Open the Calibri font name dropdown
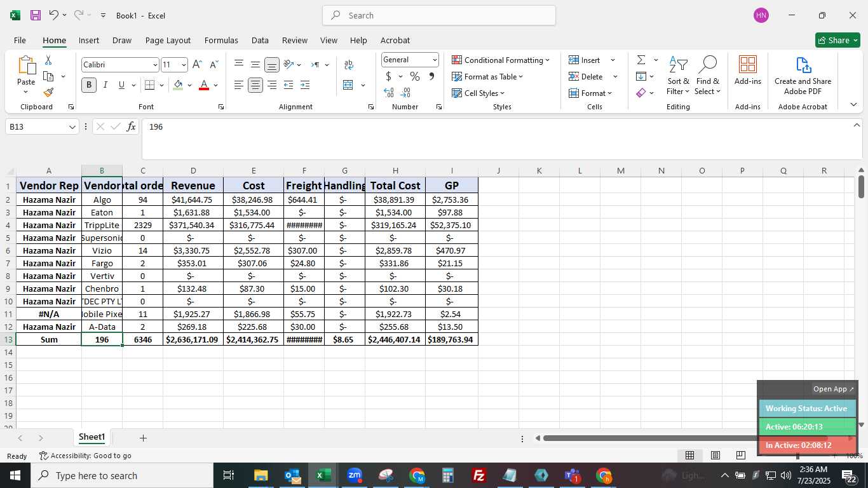This screenshot has height=488, width=868. click(154, 65)
